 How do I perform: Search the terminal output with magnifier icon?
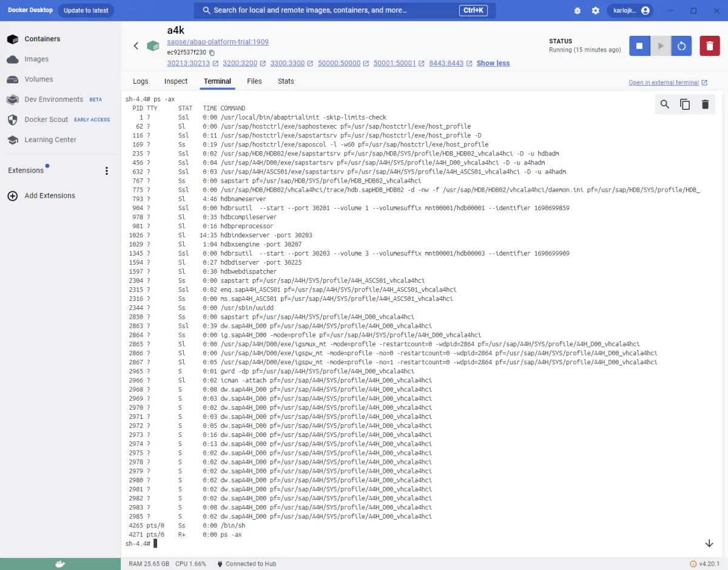pyautogui.click(x=665, y=104)
